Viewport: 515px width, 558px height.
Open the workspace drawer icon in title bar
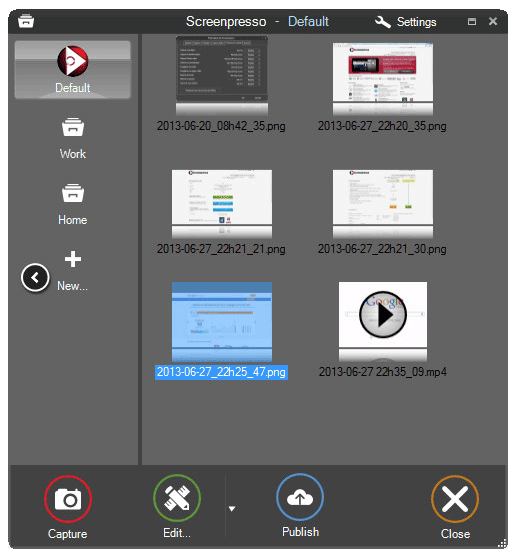26,21
